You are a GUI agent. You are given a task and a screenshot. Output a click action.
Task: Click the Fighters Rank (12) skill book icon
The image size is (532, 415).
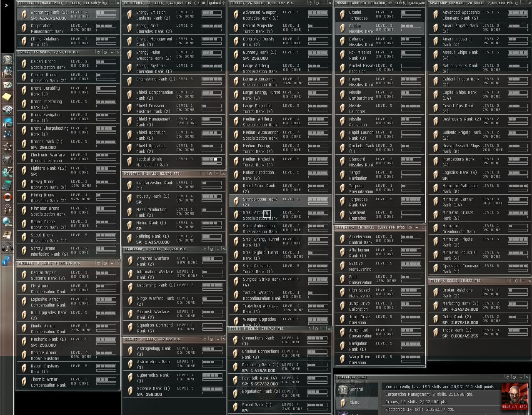click(x=24, y=171)
